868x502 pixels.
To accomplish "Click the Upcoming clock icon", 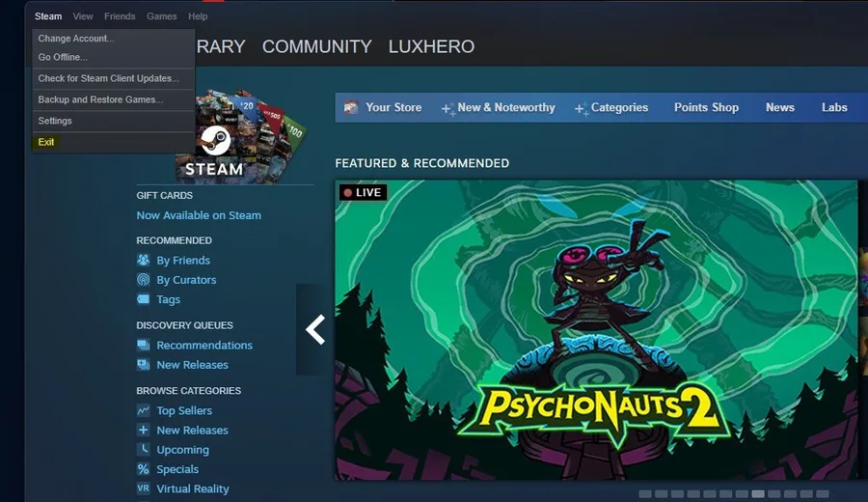I will click(144, 449).
